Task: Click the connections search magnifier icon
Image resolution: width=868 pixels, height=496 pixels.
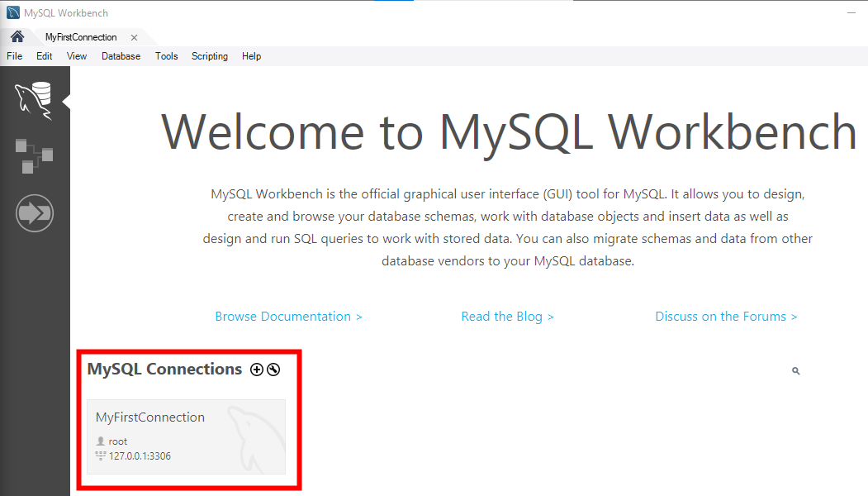Action: coord(795,370)
